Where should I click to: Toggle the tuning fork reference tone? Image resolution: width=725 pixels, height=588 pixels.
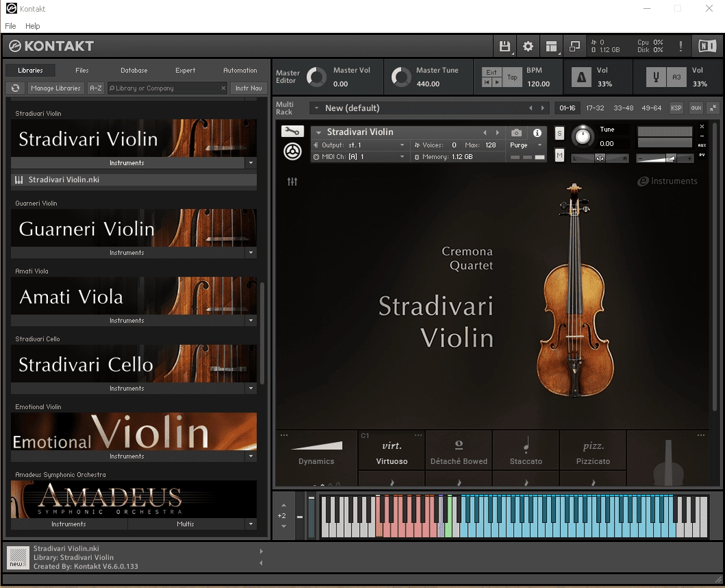[x=656, y=77]
